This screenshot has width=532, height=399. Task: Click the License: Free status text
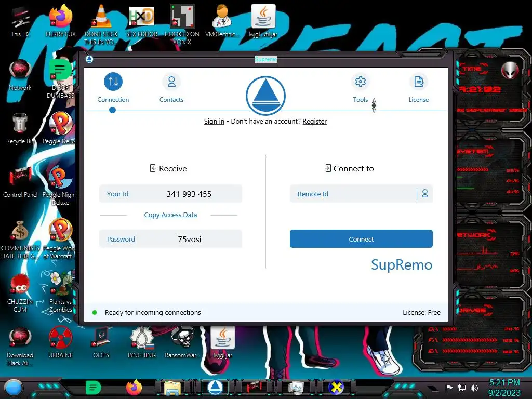421,312
